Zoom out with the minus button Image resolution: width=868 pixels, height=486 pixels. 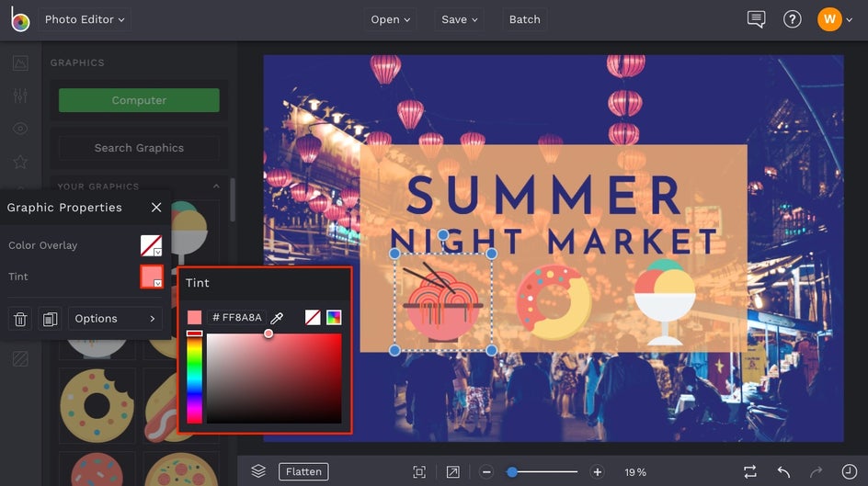[x=486, y=471]
